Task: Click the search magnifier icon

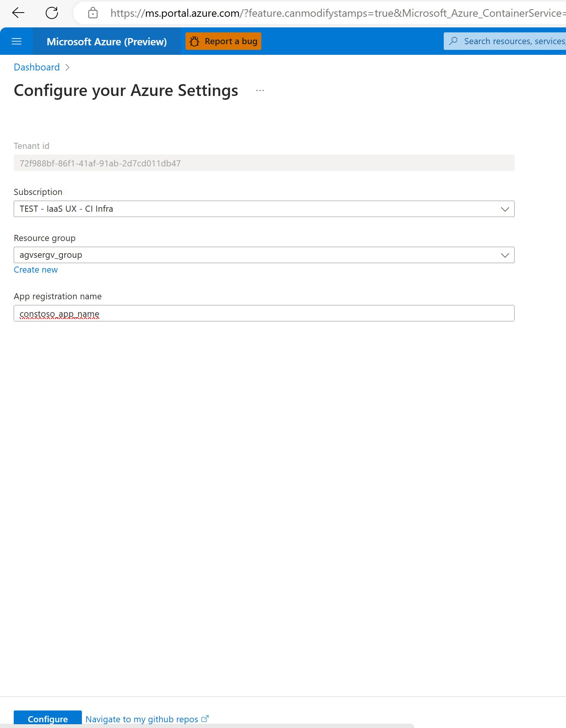Action: 453,41
